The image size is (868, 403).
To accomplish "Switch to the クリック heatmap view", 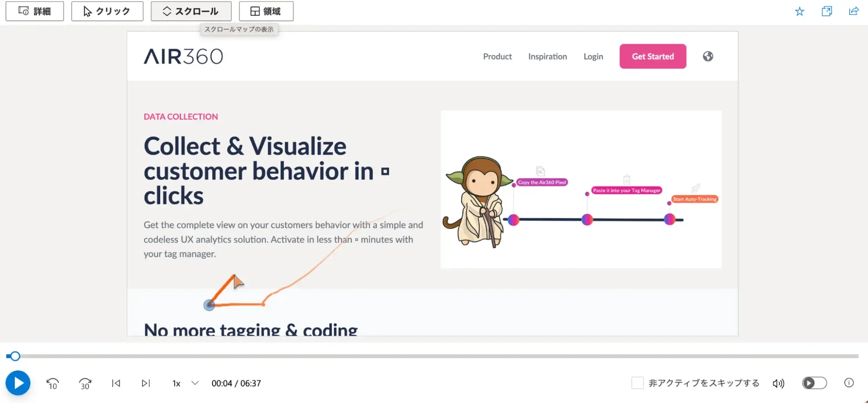I will tap(107, 11).
